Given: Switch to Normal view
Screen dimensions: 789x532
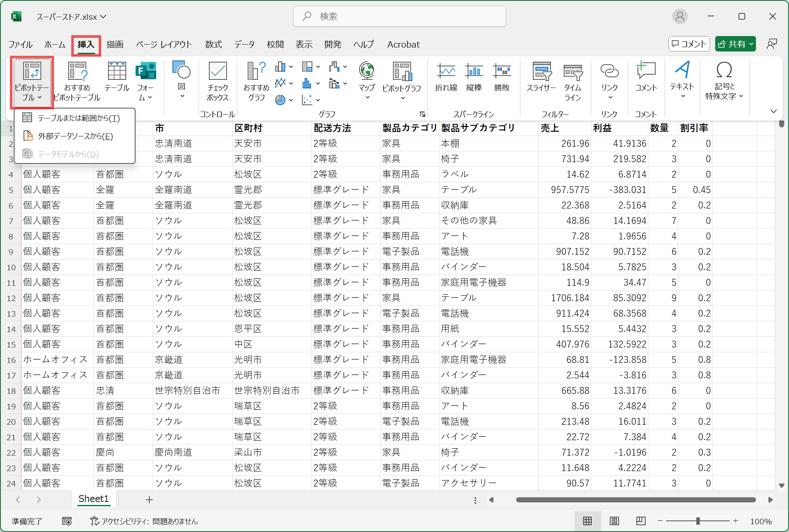Looking at the screenshot, I should click(x=587, y=521).
